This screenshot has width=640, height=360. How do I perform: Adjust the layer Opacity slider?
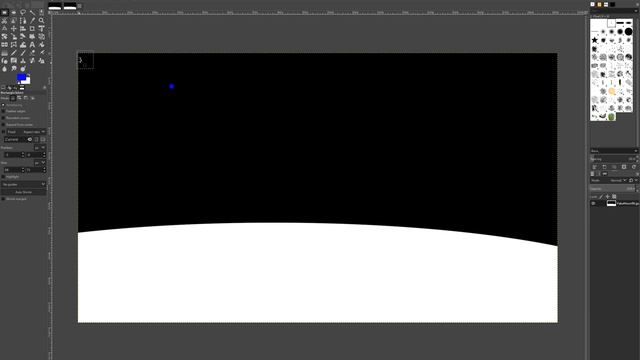(x=613, y=189)
